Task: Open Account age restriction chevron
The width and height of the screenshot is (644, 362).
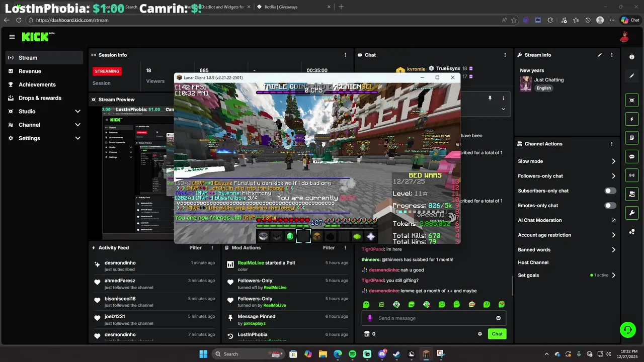Action: point(613,235)
